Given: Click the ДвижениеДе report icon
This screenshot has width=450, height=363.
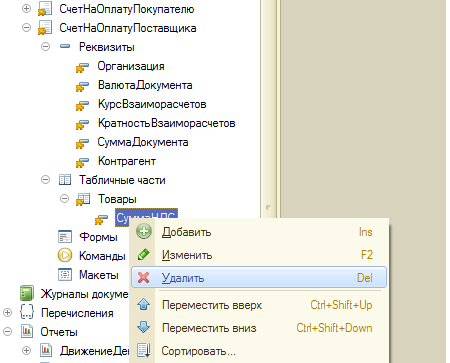Looking at the screenshot, I should 46,350.
